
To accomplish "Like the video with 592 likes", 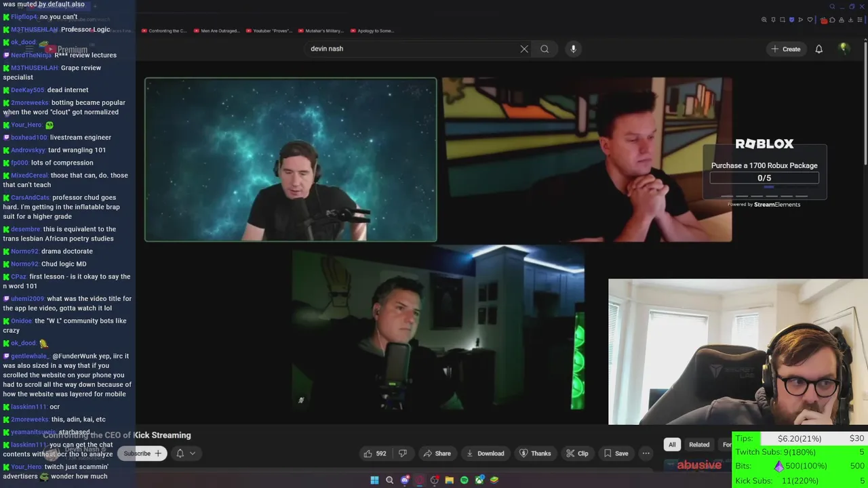I will [x=375, y=453].
